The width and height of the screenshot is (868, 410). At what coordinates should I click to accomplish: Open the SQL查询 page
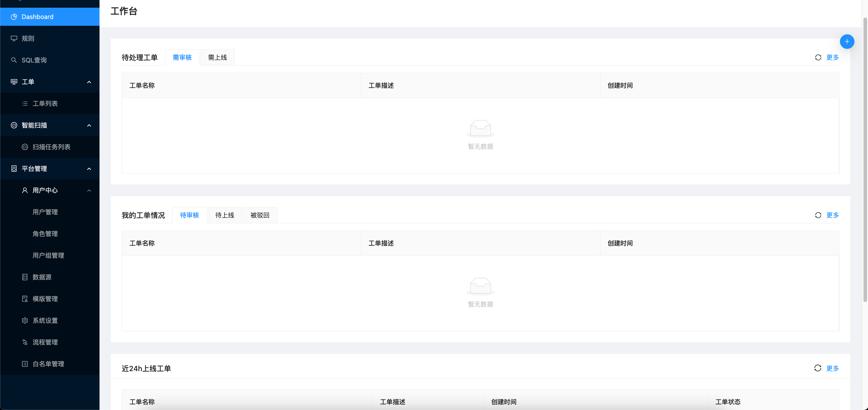34,60
